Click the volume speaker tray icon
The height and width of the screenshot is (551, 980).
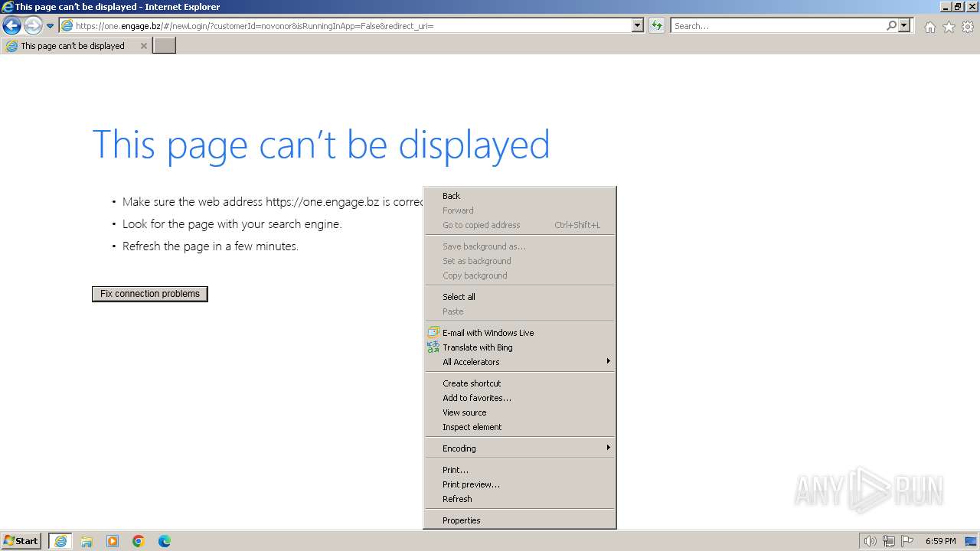pos(871,541)
